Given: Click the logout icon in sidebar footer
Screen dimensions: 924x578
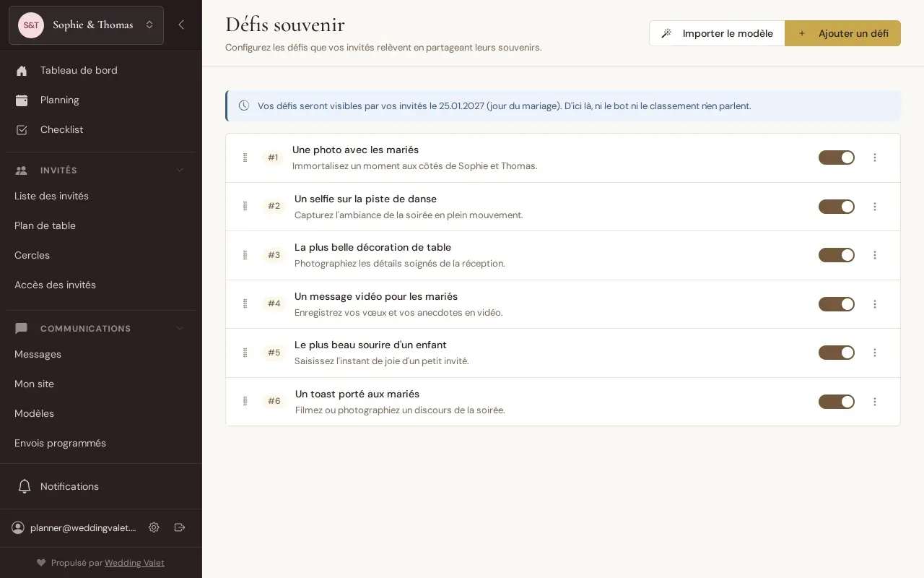Looking at the screenshot, I should 180,527.
